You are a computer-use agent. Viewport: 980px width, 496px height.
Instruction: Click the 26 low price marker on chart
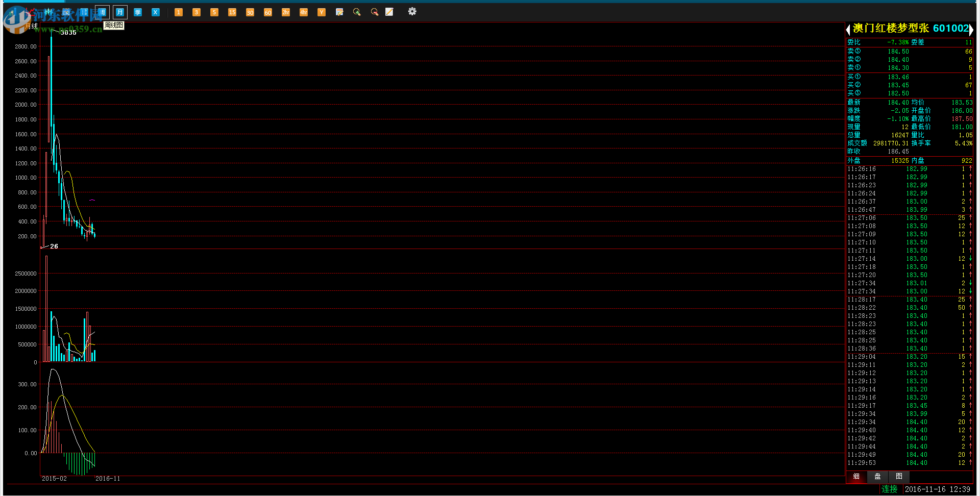pyautogui.click(x=54, y=246)
